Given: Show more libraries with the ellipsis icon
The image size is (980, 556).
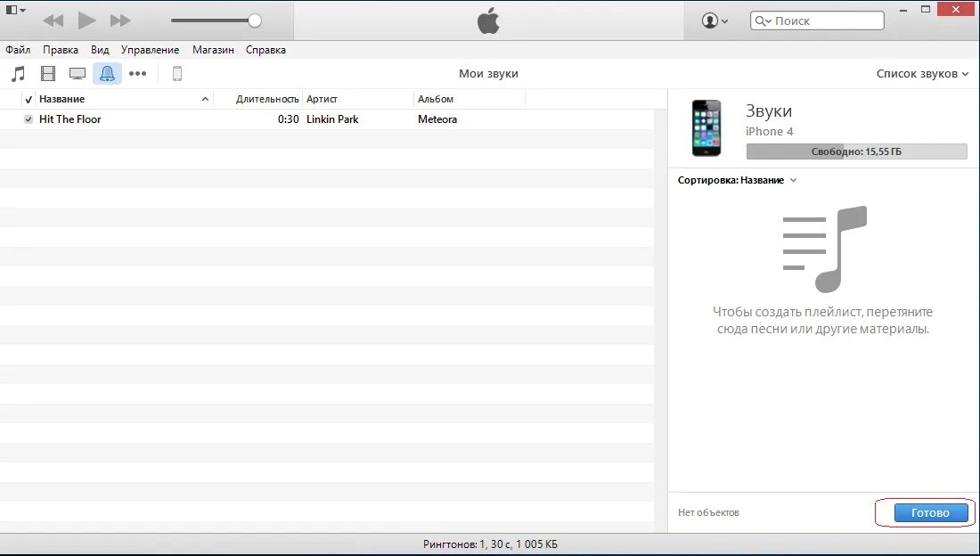Looking at the screenshot, I should [137, 74].
